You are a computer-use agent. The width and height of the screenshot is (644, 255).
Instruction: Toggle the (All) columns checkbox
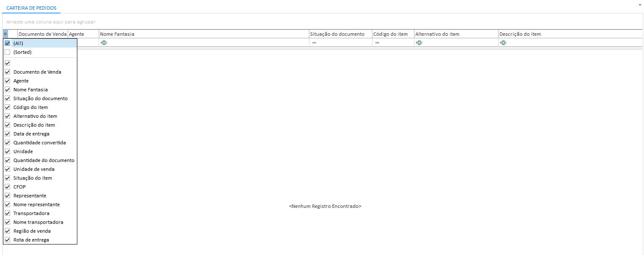tap(7, 43)
